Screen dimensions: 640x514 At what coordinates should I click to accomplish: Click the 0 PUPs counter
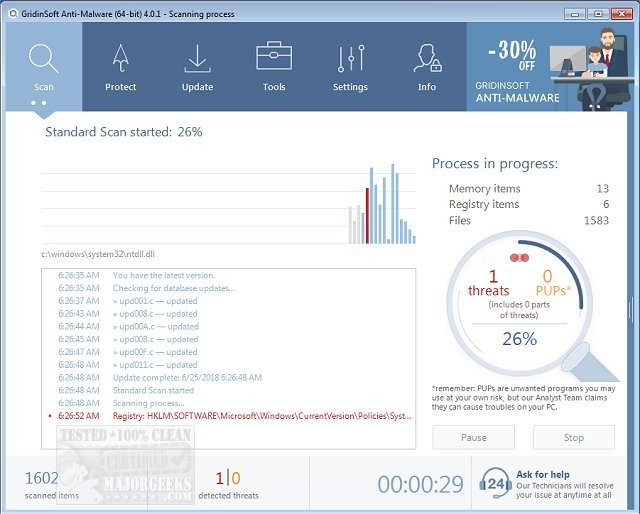tap(547, 283)
